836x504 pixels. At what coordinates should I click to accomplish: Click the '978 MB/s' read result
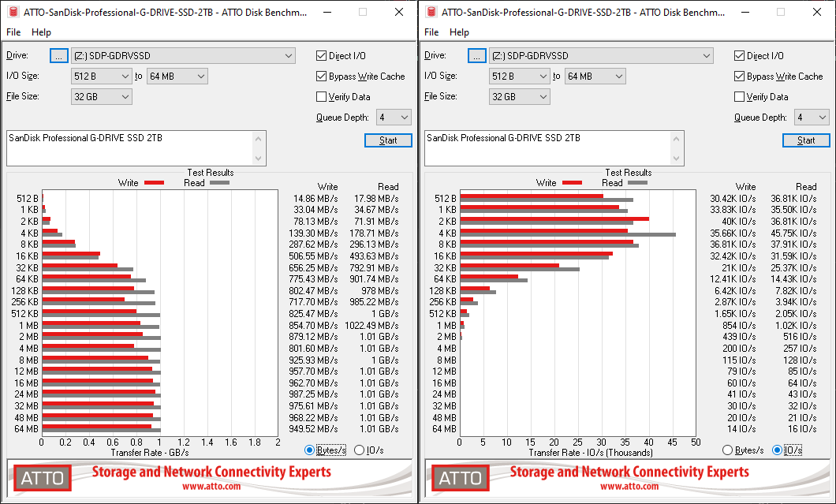click(379, 291)
